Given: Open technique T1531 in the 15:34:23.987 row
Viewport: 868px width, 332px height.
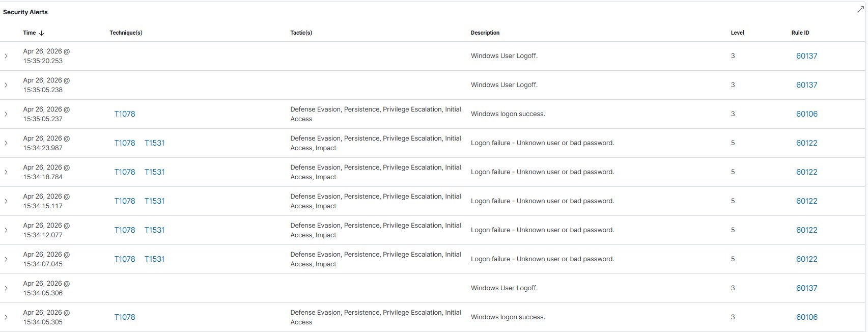Looking at the screenshot, I should click(x=154, y=143).
